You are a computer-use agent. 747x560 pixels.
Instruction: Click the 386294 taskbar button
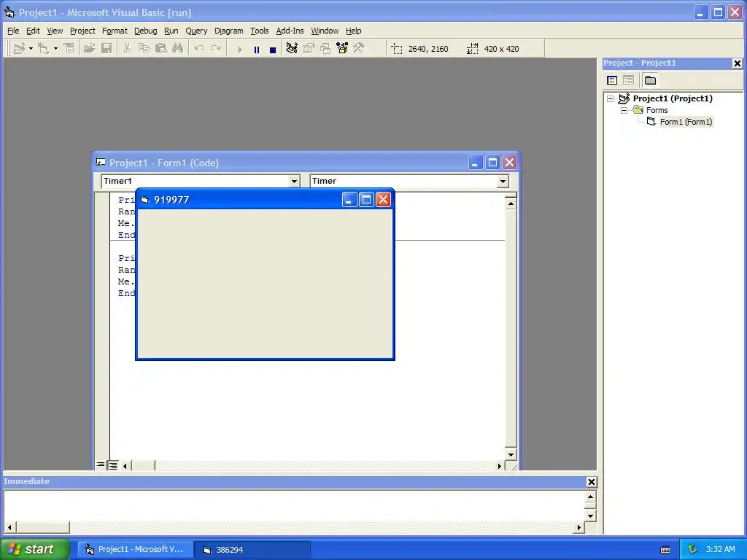point(252,550)
